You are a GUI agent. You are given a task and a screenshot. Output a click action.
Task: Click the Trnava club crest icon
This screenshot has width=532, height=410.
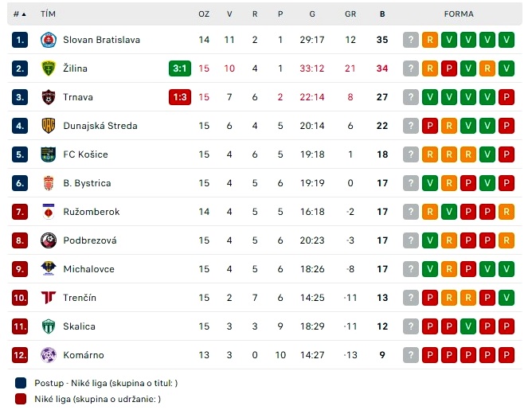pos(49,97)
